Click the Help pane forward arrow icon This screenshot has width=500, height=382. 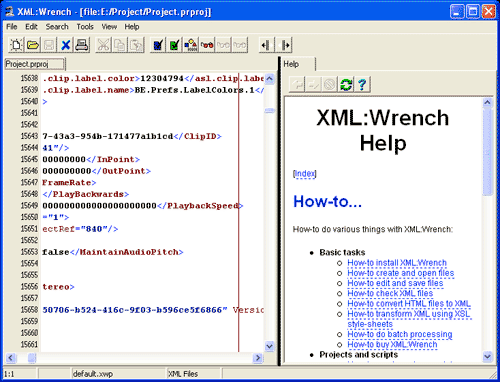click(313, 84)
